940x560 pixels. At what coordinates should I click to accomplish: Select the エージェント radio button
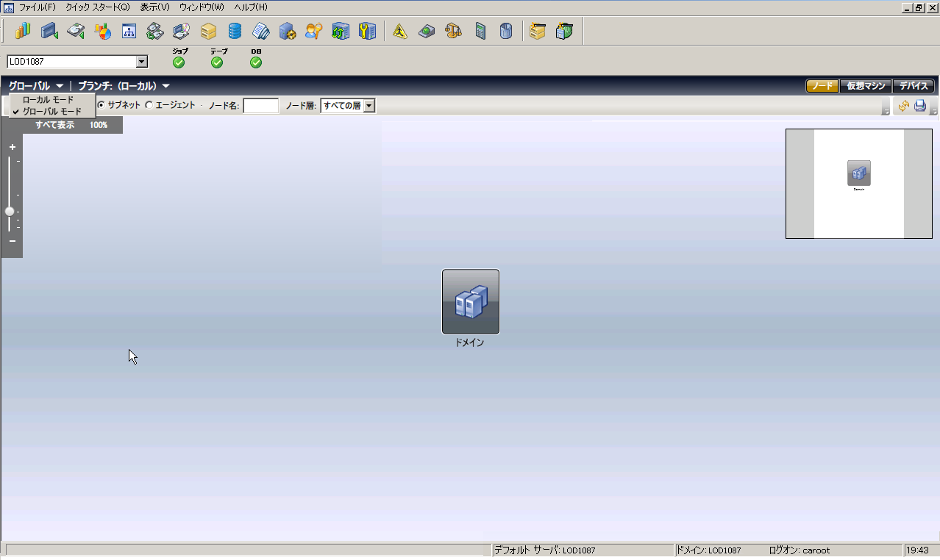point(149,105)
